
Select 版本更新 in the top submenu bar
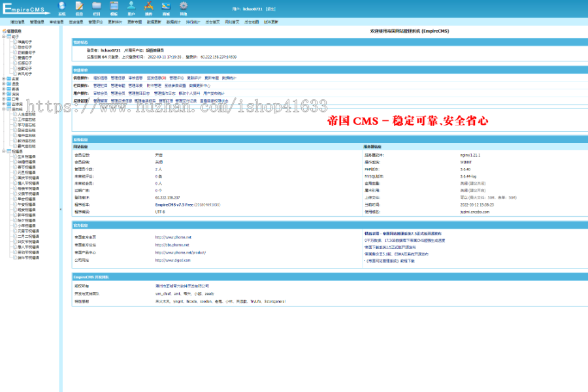click(x=270, y=22)
